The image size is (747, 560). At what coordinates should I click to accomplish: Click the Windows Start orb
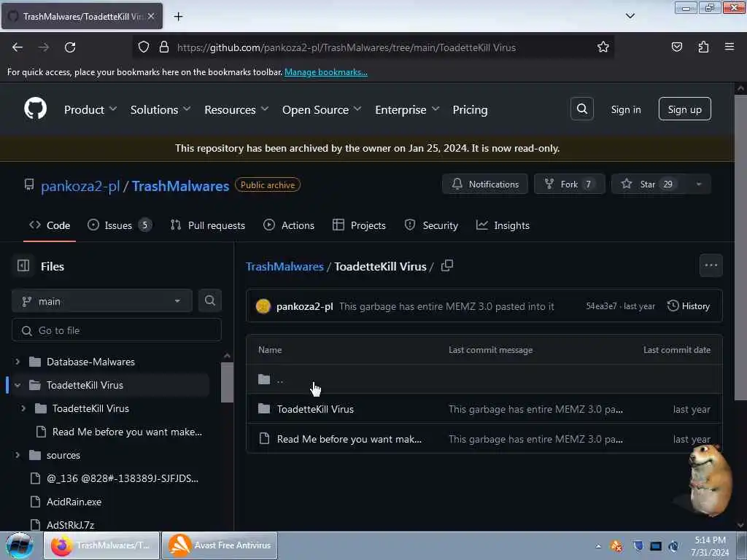19,545
